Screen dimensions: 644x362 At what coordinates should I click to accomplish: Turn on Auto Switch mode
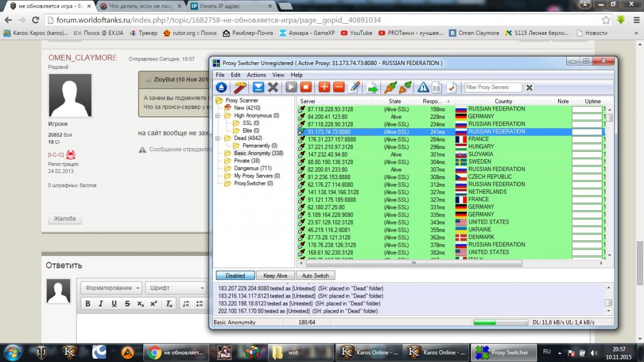[x=315, y=276]
